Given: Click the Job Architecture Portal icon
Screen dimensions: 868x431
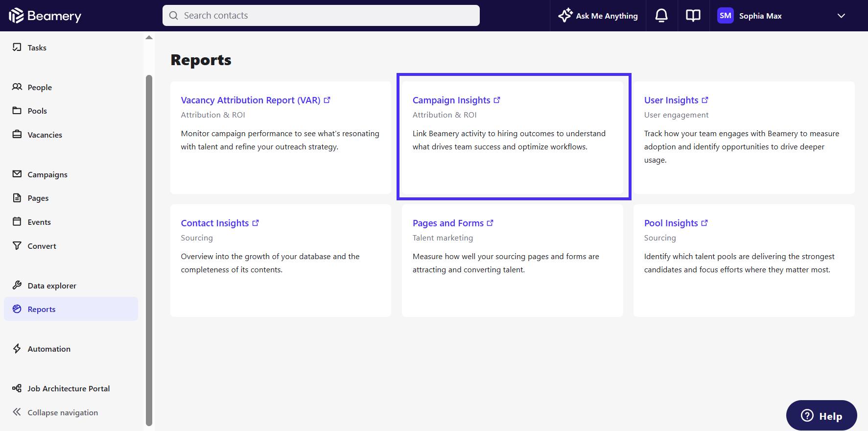Looking at the screenshot, I should tap(17, 388).
